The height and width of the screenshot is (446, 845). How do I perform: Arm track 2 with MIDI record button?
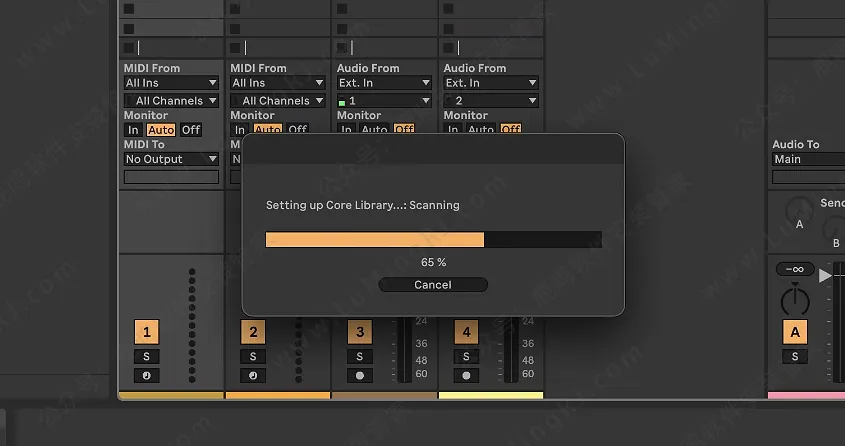[x=253, y=376]
